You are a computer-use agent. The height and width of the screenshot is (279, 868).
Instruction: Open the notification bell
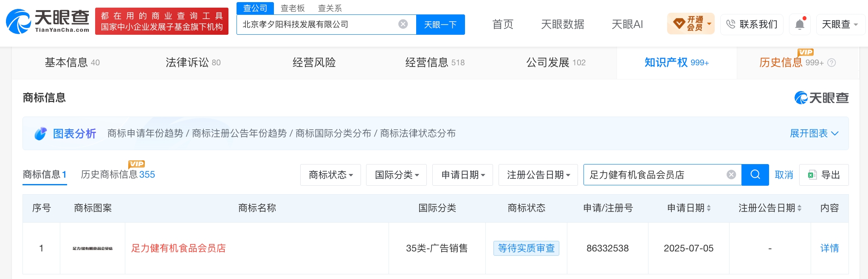point(800,24)
